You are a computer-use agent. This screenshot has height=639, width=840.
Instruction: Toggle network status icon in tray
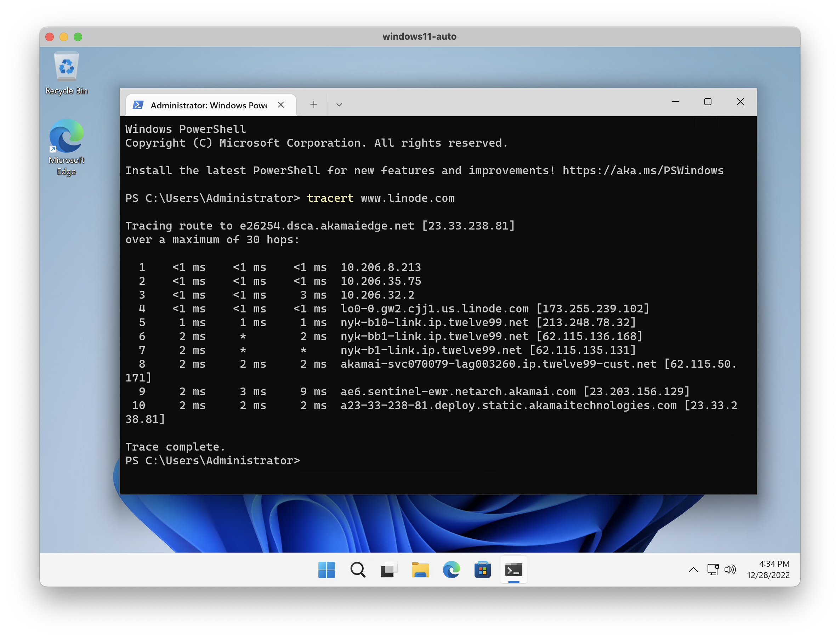tap(713, 571)
